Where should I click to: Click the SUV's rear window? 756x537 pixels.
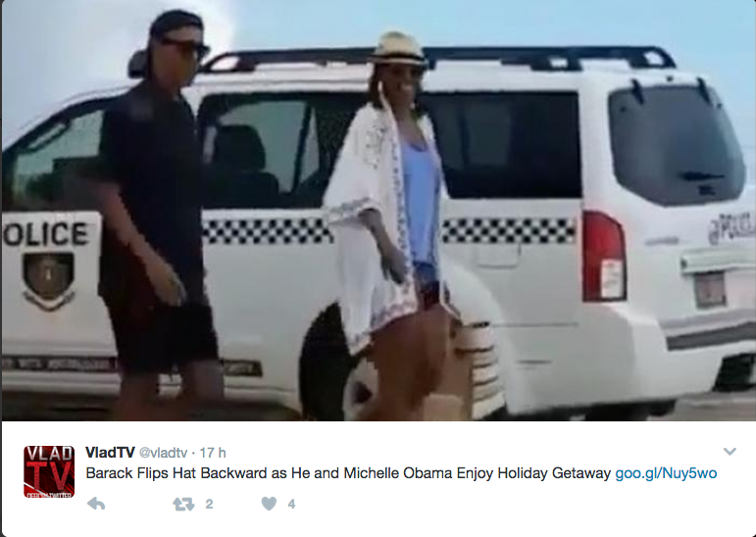point(677,146)
